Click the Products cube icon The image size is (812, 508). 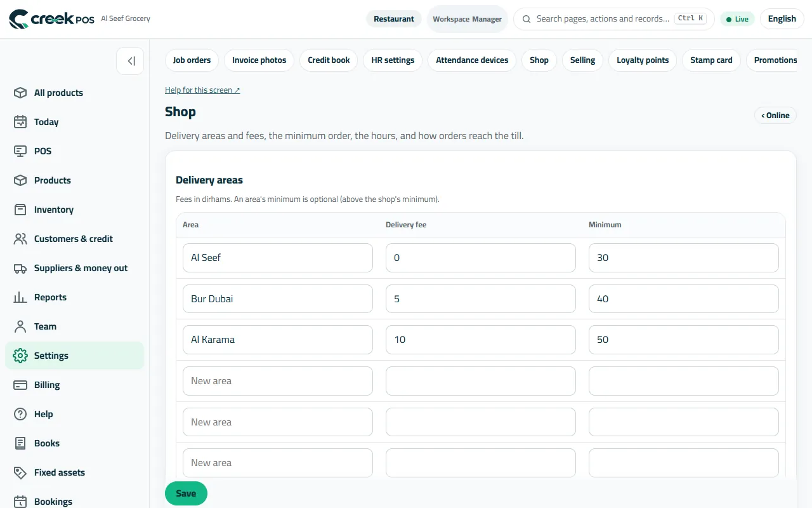tap(20, 180)
